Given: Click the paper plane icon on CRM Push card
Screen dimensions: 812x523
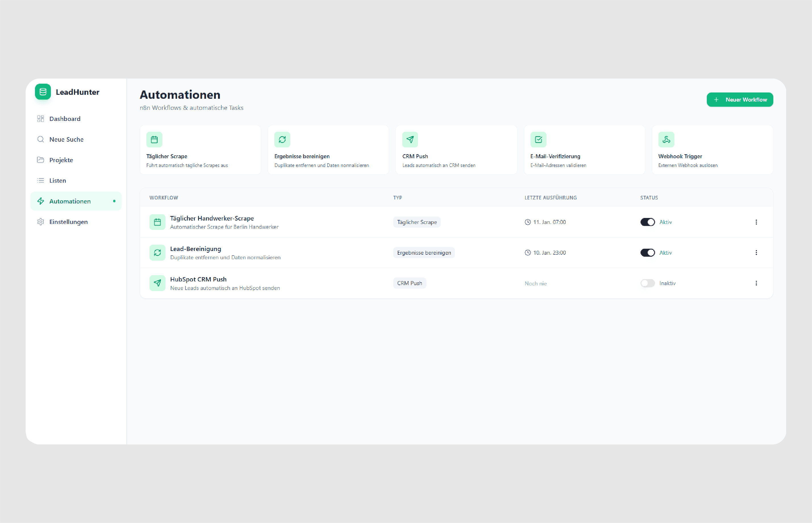Looking at the screenshot, I should point(410,140).
